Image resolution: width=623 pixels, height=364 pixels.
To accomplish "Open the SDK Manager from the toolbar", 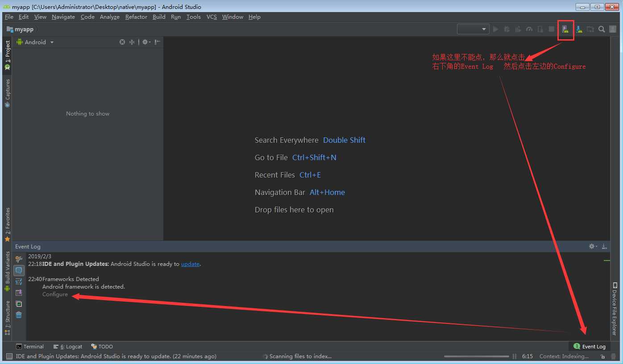I will [579, 29].
